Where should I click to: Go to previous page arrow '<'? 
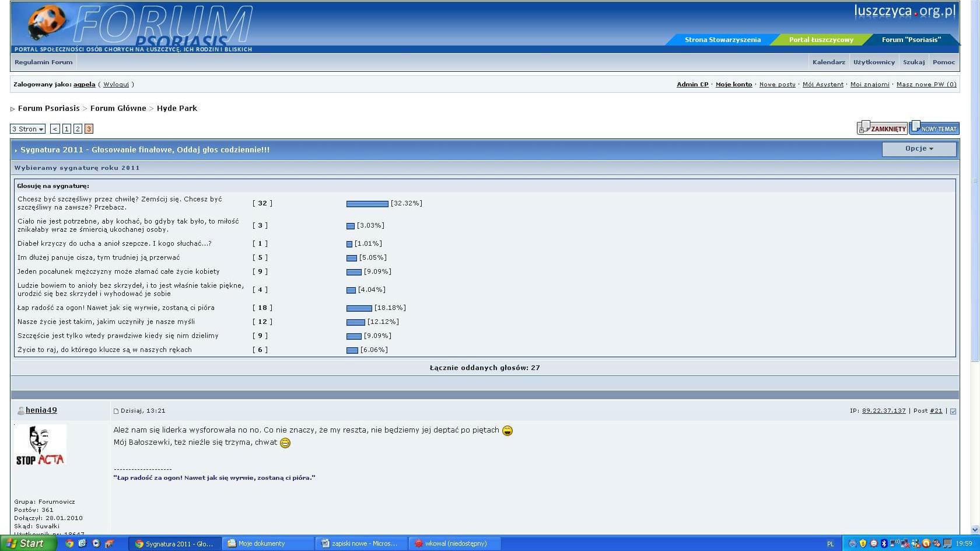click(55, 129)
